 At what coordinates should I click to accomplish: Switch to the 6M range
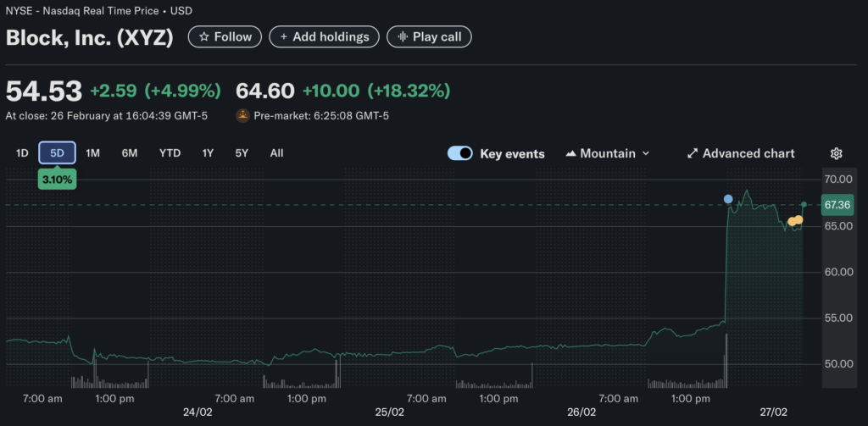click(130, 153)
